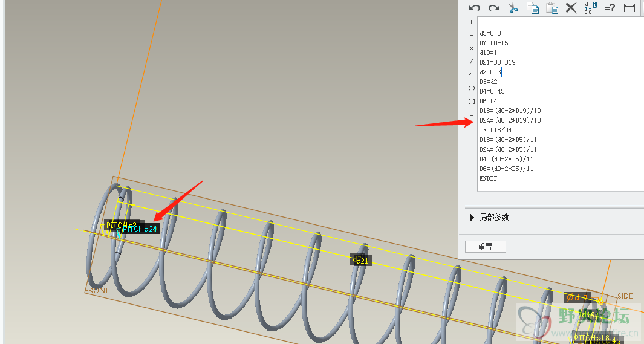Image resolution: width=644 pixels, height=344 pixels.
Task: Redo the relation edit
Action: point(493,8)
